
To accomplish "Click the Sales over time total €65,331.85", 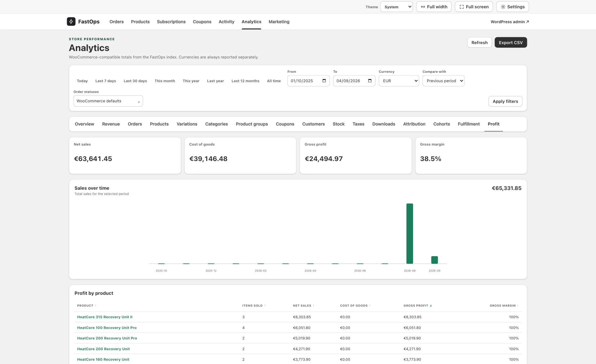I will click(507, 188).
